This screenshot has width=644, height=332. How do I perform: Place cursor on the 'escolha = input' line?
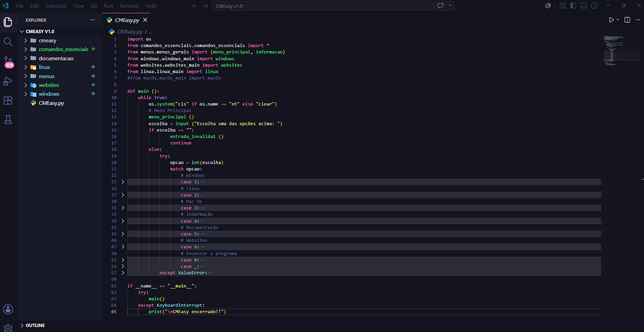215,124
